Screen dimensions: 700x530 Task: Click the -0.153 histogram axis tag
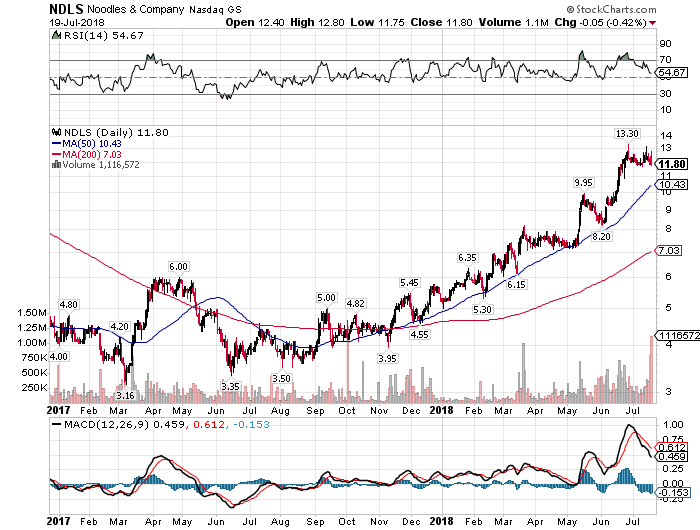point(672,492)
